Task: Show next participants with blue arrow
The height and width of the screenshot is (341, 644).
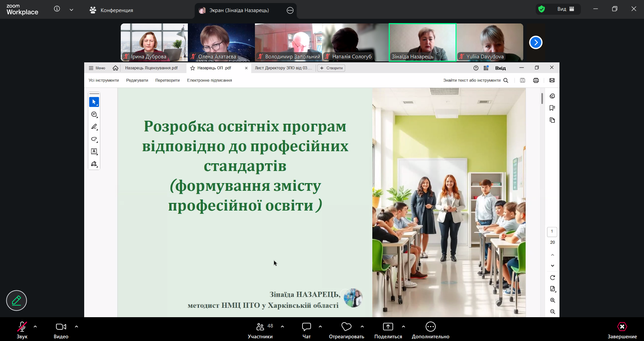Action: click(x=536, y=43)
